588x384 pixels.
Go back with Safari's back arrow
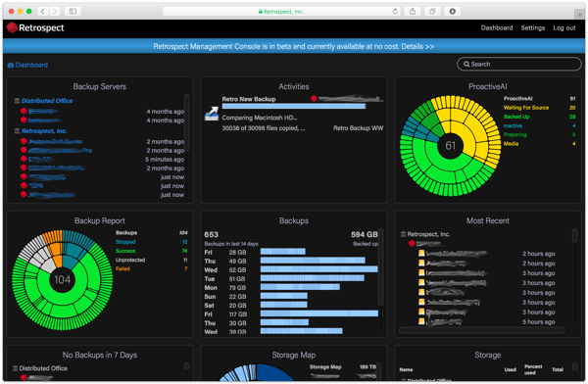pyautogui.click(x=43, y=11)
